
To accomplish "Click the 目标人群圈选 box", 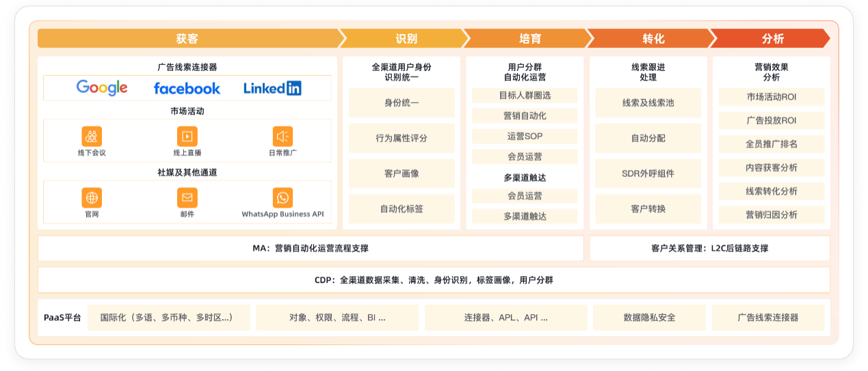I will pyautogui.click(x=525, y=96).
